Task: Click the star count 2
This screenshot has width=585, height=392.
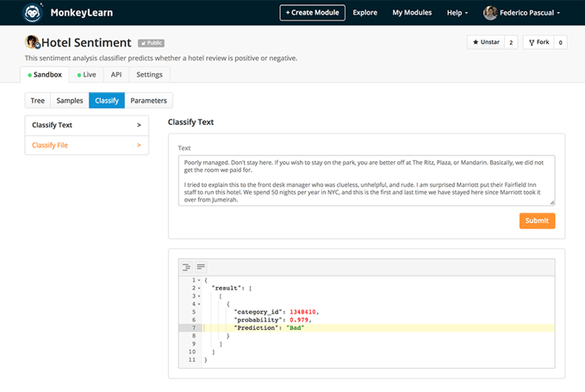Action: (511, 42)
